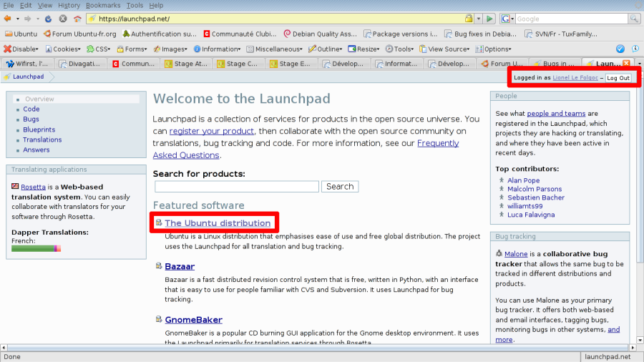Image resolution: width=644 pixels, height=362 pixels.
Task: Click the Log Out button
Action: (x=618, y=78)
